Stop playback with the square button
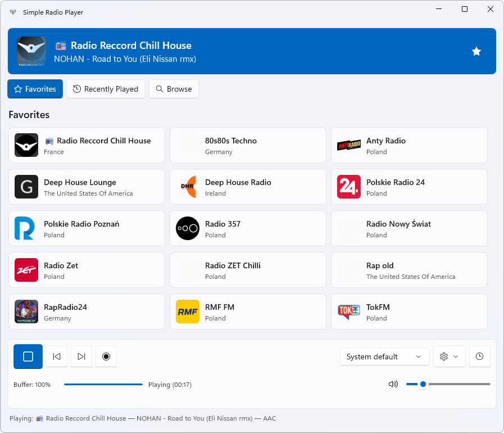Image resolution: width=504 pixels, height=433 pixels. (28, 357)
